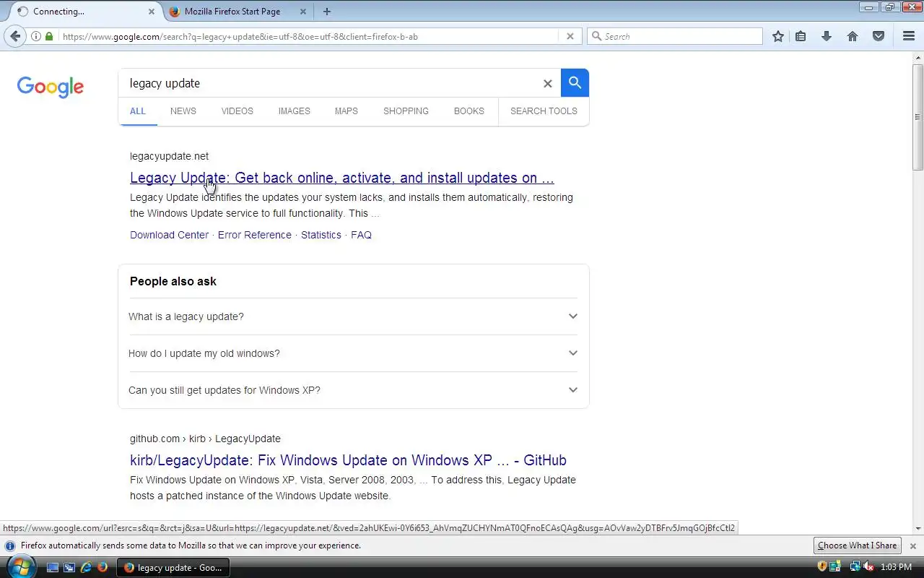Click Choose What I Share button
Image resolution: width=924 pixels, height=578 pixels.
(857, 546)
